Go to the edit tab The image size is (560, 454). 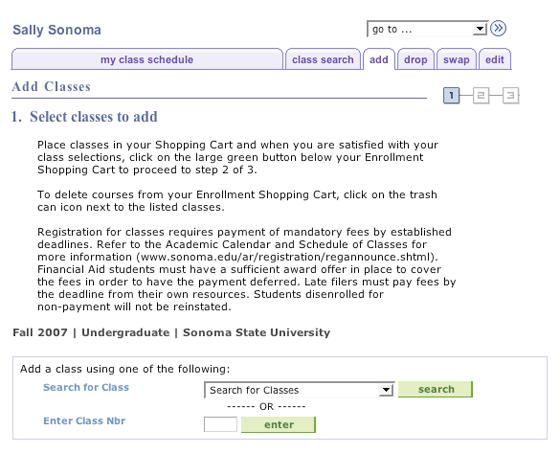(x=495, y=59)
